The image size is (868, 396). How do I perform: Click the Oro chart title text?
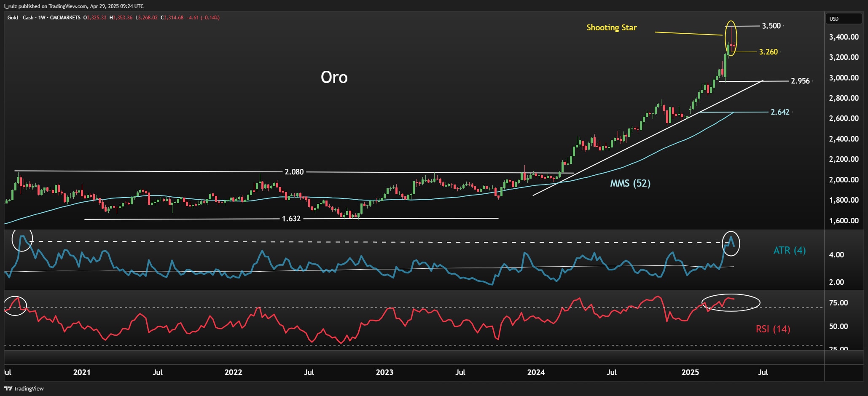point(334,77)
